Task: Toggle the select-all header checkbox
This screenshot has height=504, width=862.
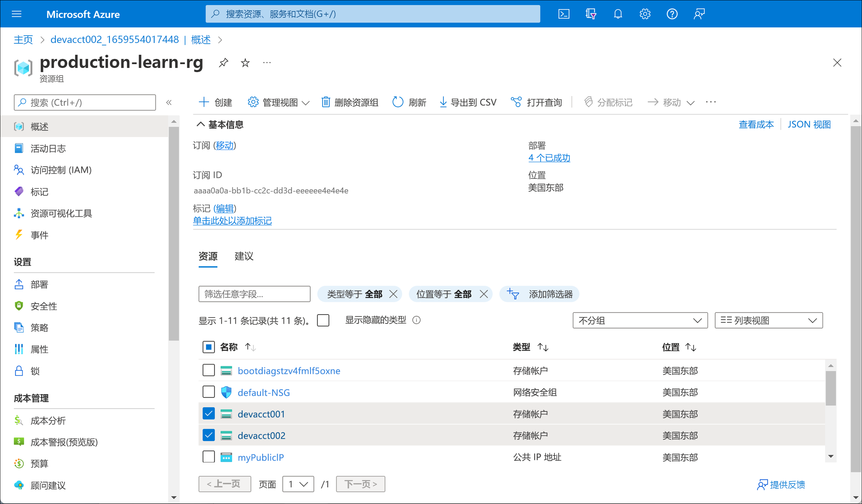Action: coord(208,347)
